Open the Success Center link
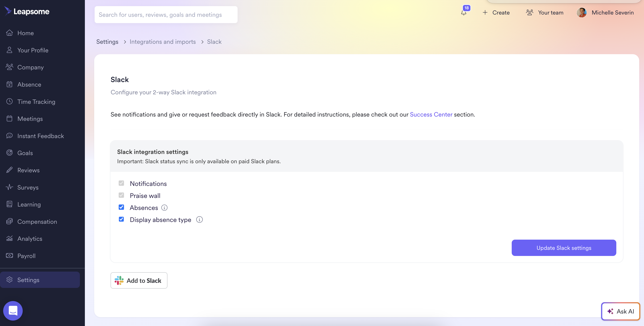The width and height of the screenshot is (644, 326). [x=431, y=114]
